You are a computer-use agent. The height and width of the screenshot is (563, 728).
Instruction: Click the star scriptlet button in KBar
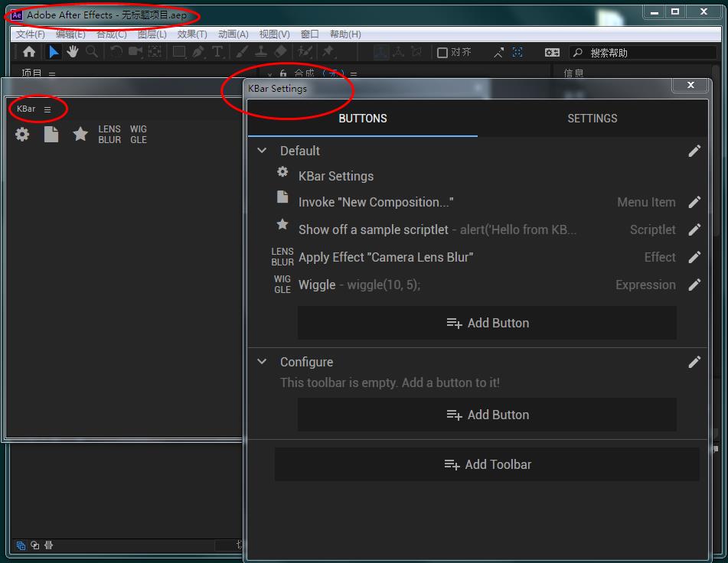coord(80,135)
